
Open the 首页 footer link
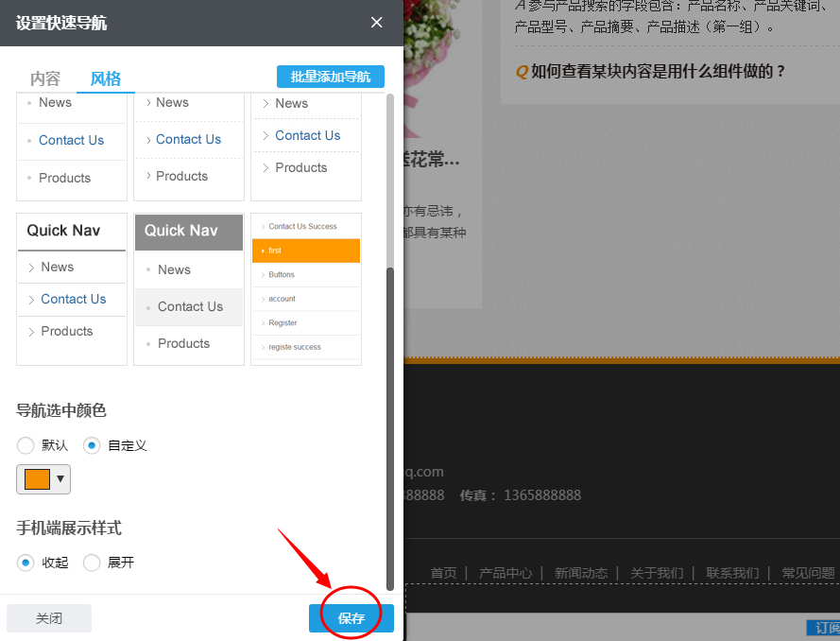click(x=443, y=572)
